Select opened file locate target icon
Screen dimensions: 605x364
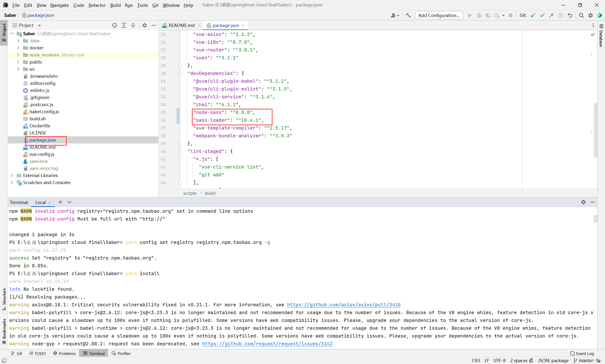pos(115,25)
